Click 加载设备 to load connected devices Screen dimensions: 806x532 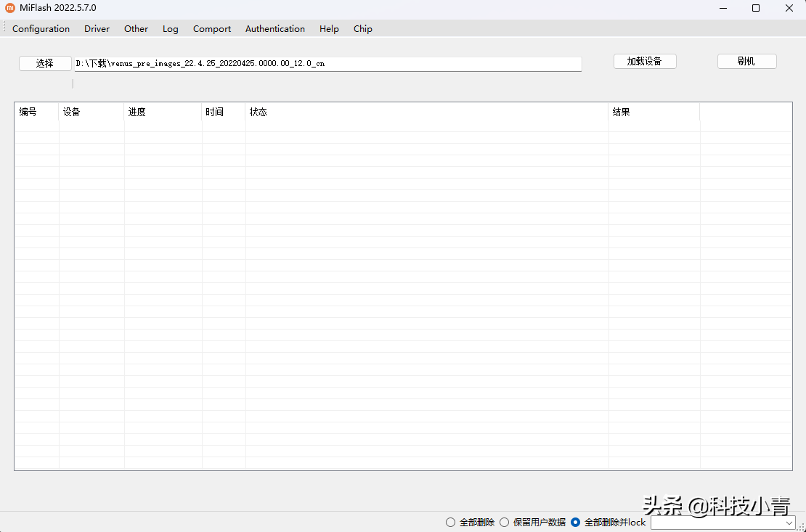point(644,61)
